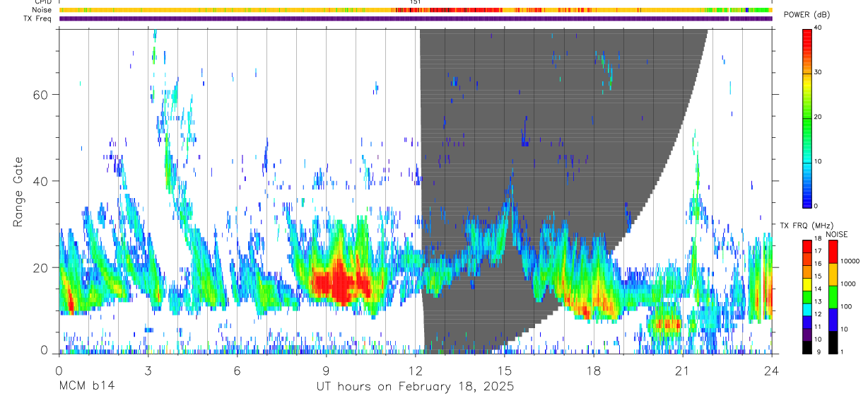Click the 0 tick on Range Gate axis
The width and height of the screenshot is (868, 401).
tap(45, 350)
